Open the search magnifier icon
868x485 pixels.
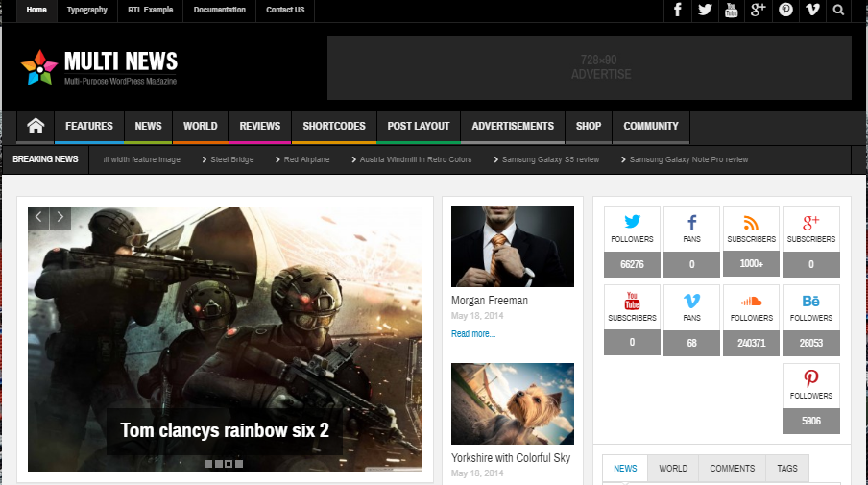pyautogui.click(x=839, y=10)
